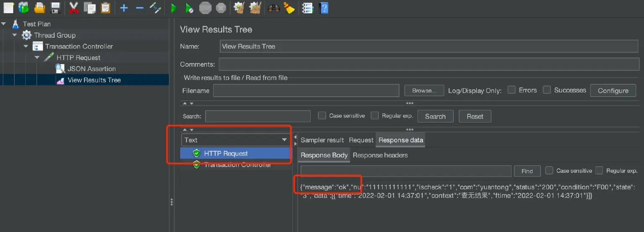Click the Cut scissors icon

[74, 8]
